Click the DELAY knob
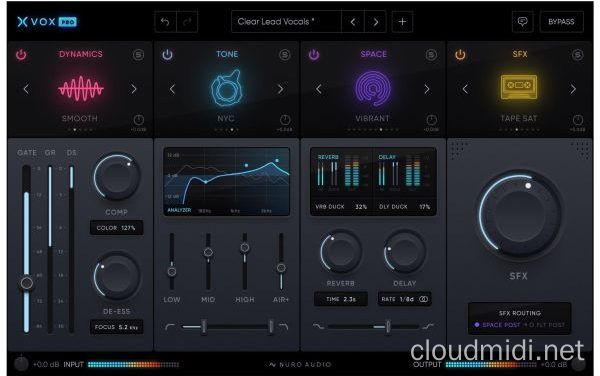Viewport: 600px width, 376px height. click(404, 252)
